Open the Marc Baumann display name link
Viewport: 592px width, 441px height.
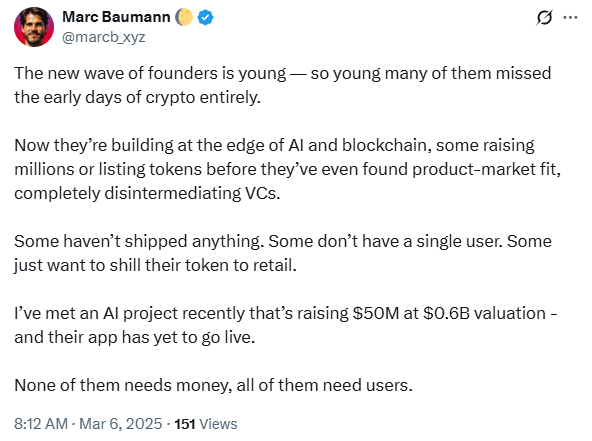pyautogui.click(x=116, y=17)
